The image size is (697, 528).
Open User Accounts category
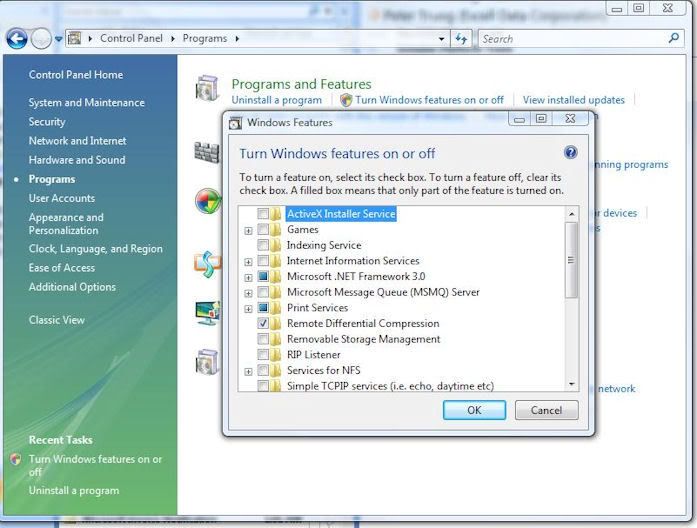click(x=62, y=198)
